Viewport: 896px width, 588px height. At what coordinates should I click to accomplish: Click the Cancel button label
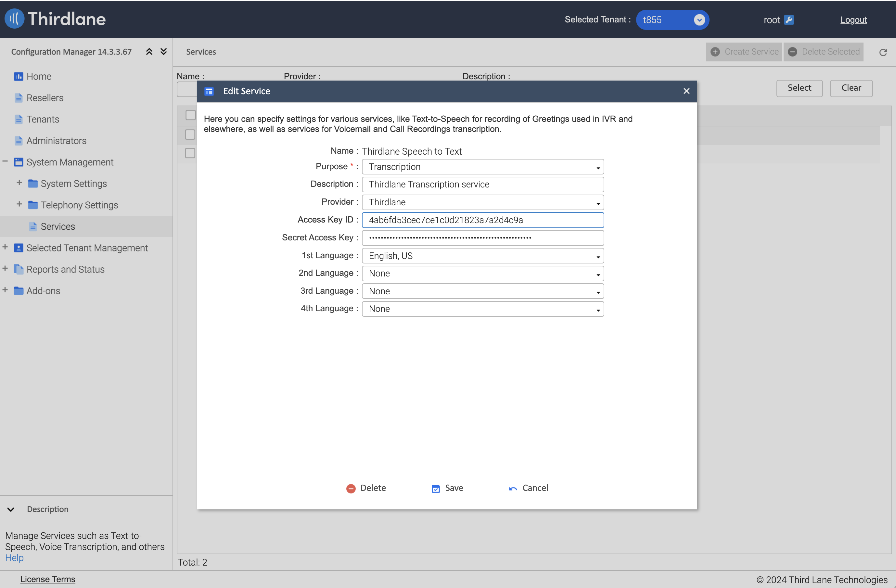point(535,488)
